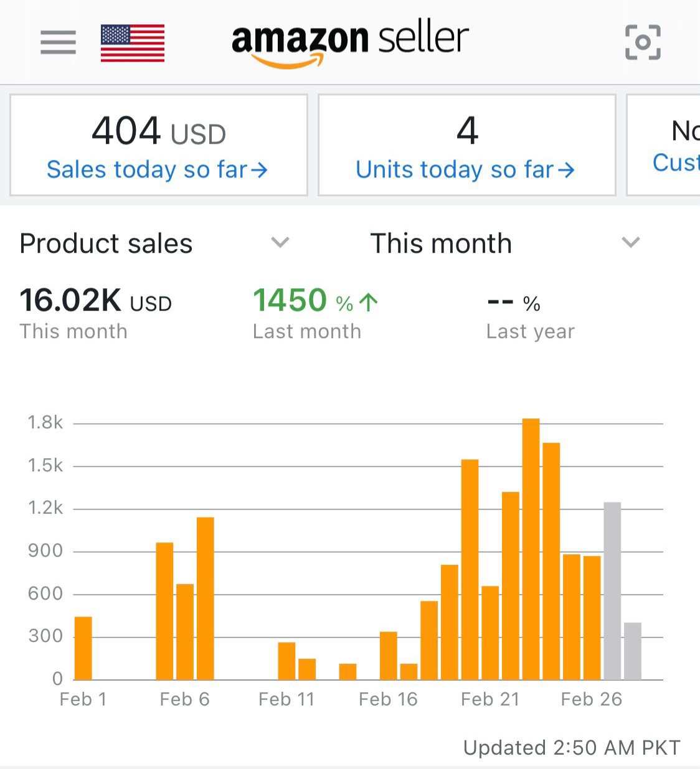
Task: Tap the Amazon Seller logo
Action: click(x=350, y=42)
